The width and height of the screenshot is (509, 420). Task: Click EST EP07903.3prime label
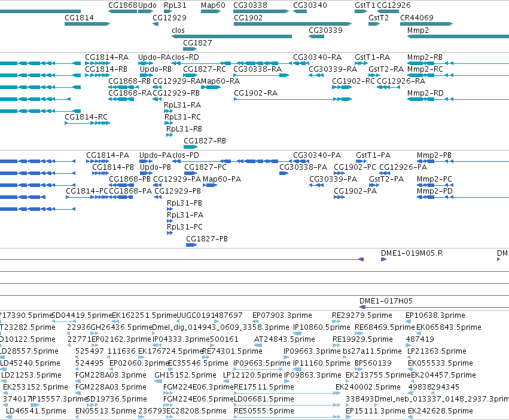pos(282,315)
